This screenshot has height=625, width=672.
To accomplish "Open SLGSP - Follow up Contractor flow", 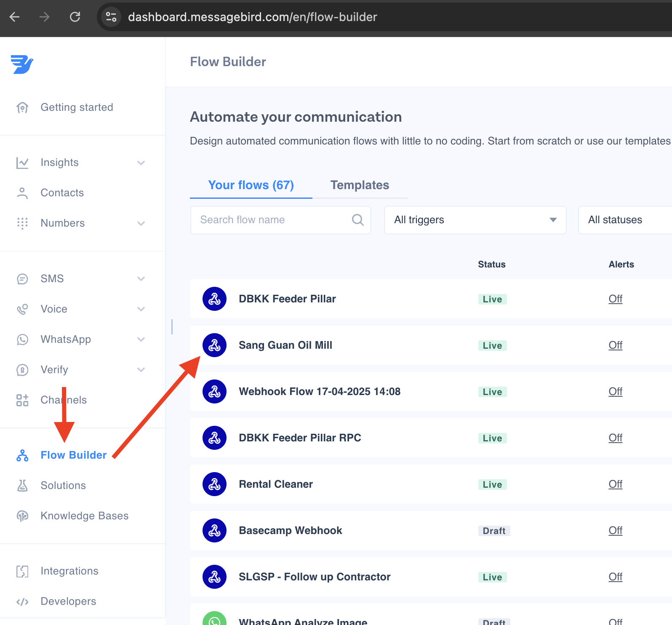I will (x=315, y=577).
